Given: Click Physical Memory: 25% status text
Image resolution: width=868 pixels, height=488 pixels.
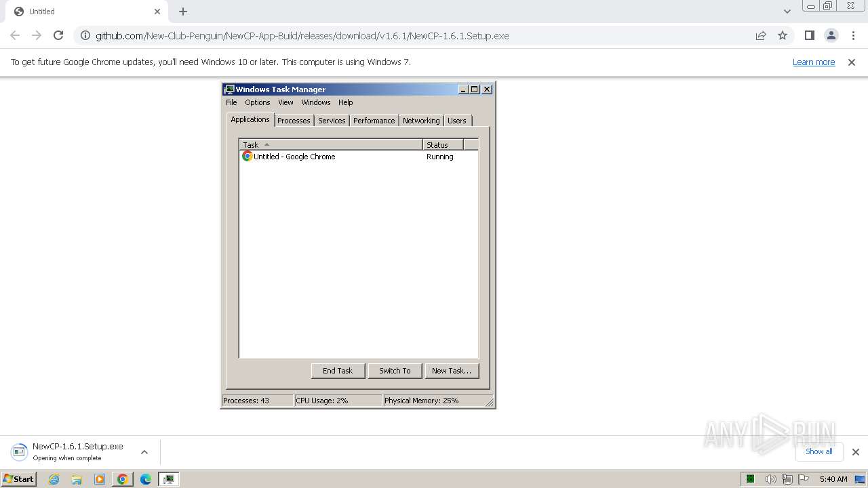Looking at the screenshot, I should click(x=422, y=401).
